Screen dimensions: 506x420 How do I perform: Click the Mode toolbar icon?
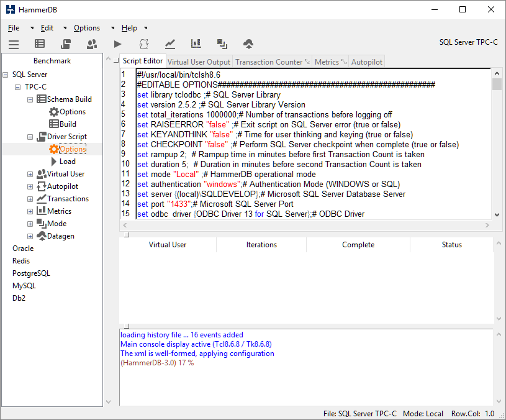(222, 44)
